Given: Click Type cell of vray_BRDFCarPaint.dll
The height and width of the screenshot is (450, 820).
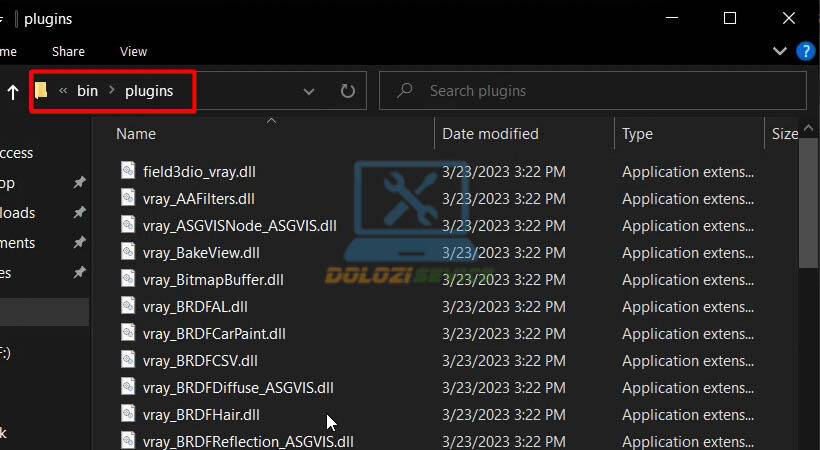Looking at the screenshot, I should coord(688,334).
